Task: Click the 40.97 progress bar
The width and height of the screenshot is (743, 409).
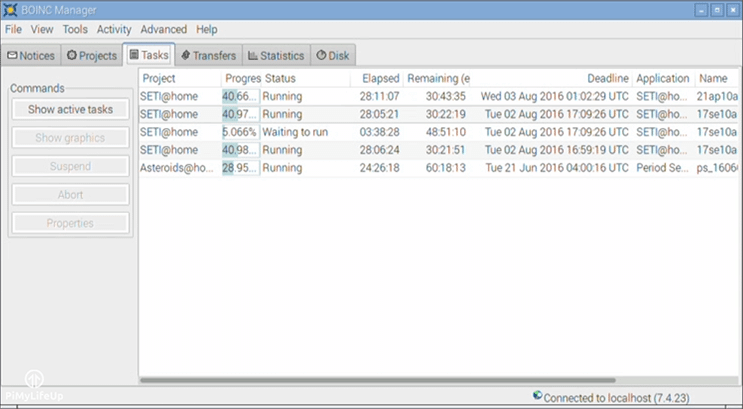Action: pyautogui.click(x=241, y=114)
